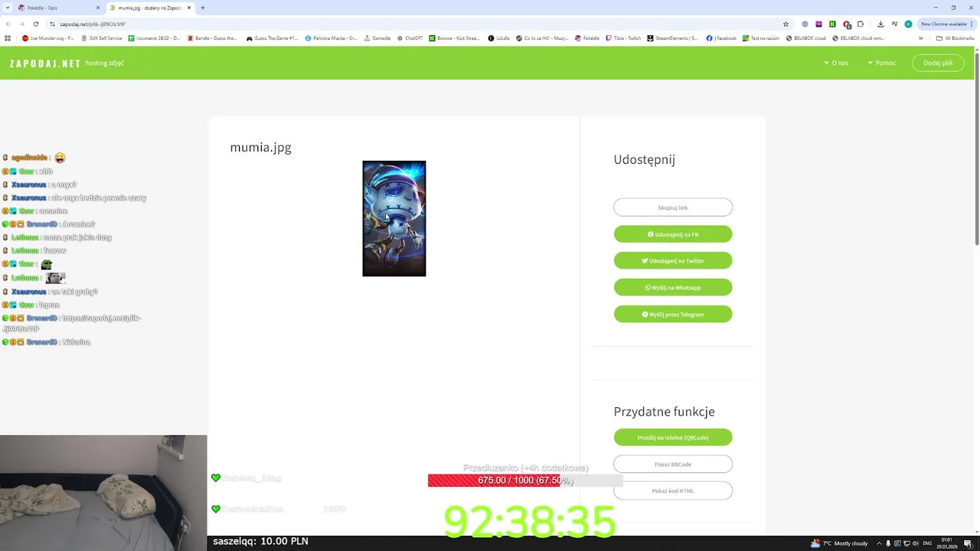Open the Guess The.Game bookmark
Viewport: 980px width, 551px height.
coord(272,38)
